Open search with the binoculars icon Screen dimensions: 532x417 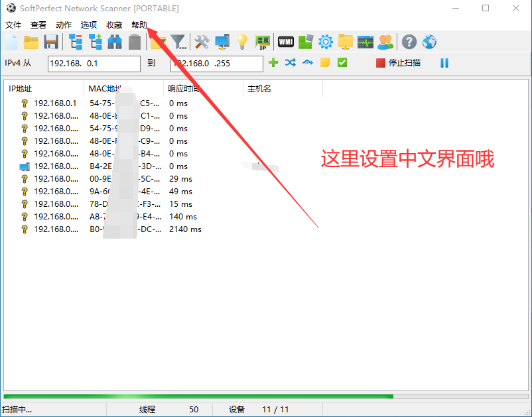[115, 42]
